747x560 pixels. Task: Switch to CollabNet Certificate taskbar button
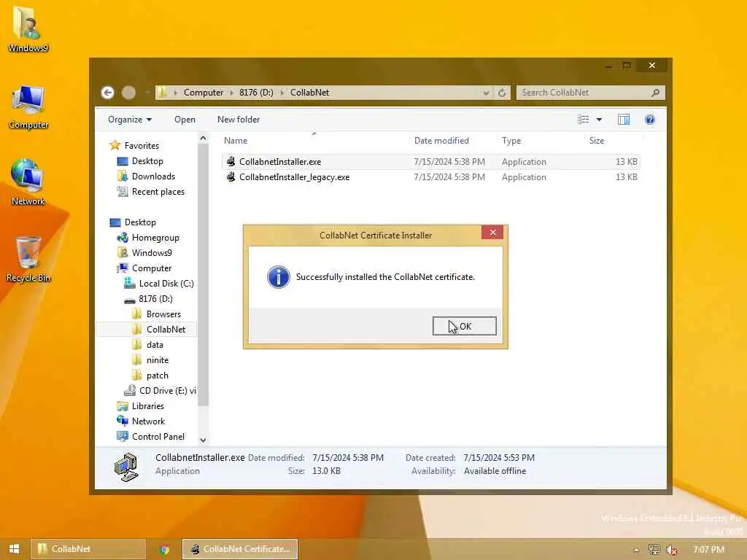(240, 549)
